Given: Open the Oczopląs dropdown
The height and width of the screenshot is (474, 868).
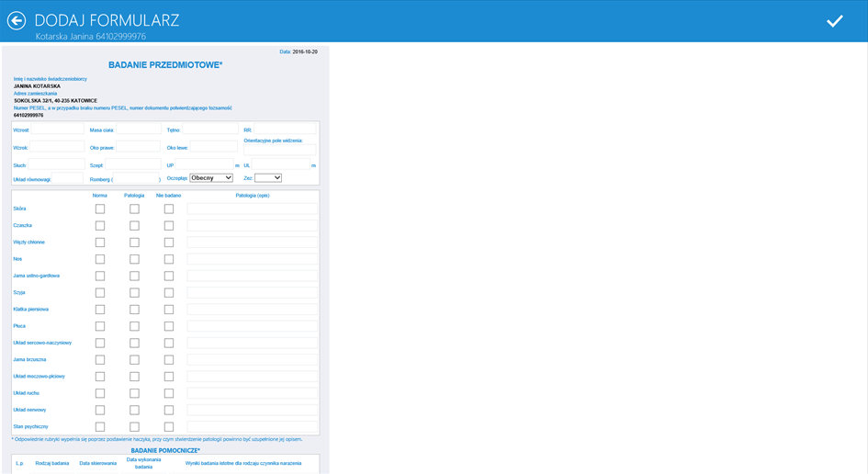Looking at the screenshot, I should pos(211,178).
